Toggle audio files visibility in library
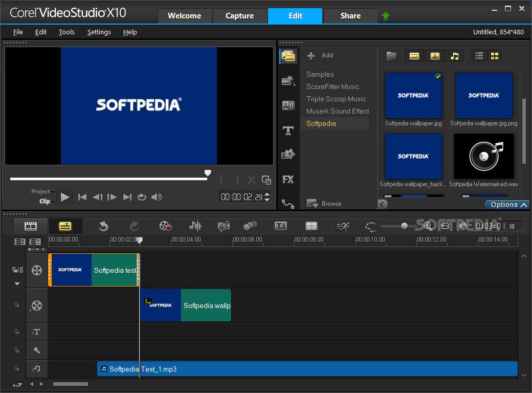 point(455,56)
